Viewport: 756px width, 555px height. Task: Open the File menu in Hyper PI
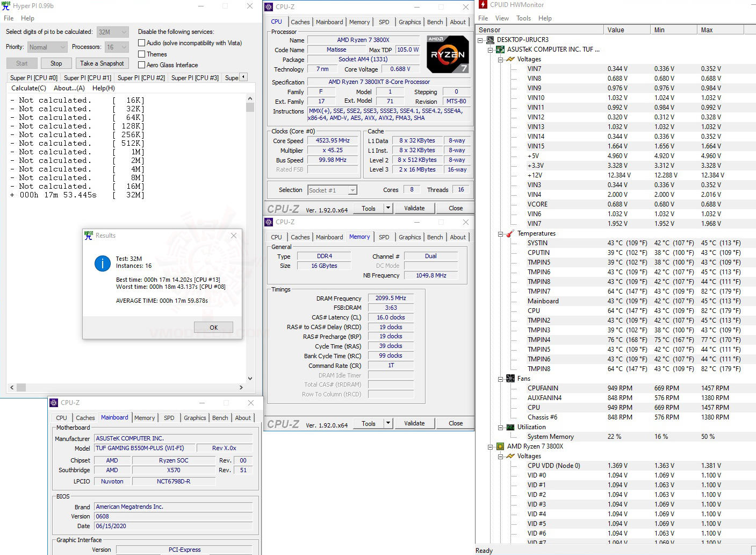(9, 18)
